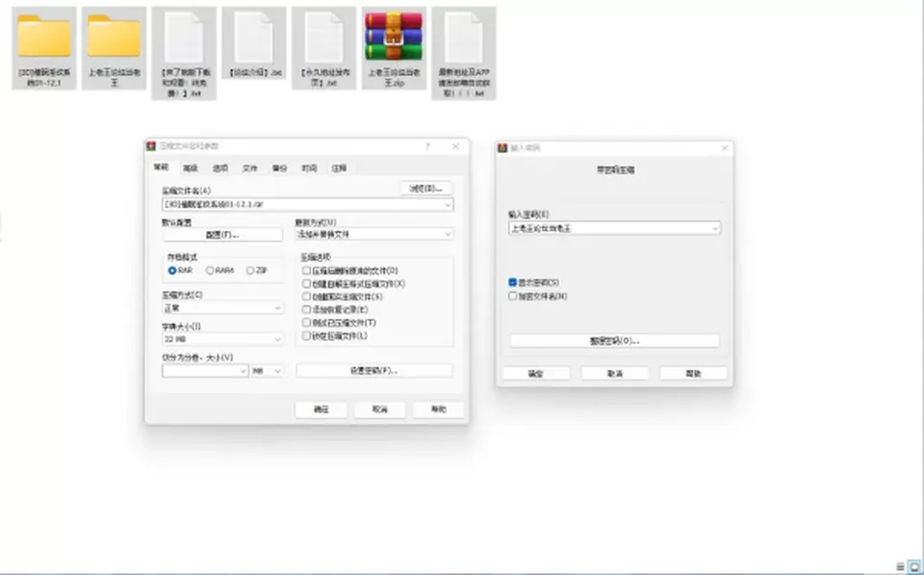Expand the enter password (E) dropdown arrow

click(715, 228)
